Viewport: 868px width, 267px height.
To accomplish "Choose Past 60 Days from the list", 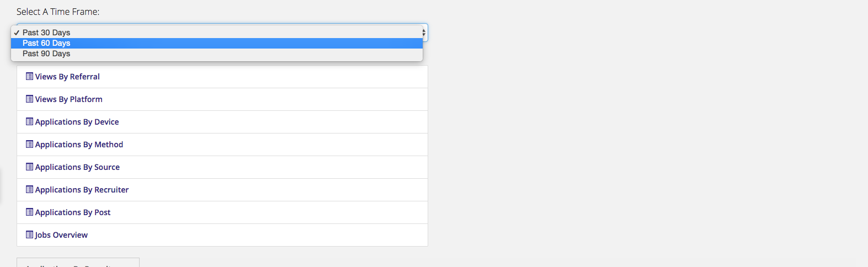I will [217, 43].
